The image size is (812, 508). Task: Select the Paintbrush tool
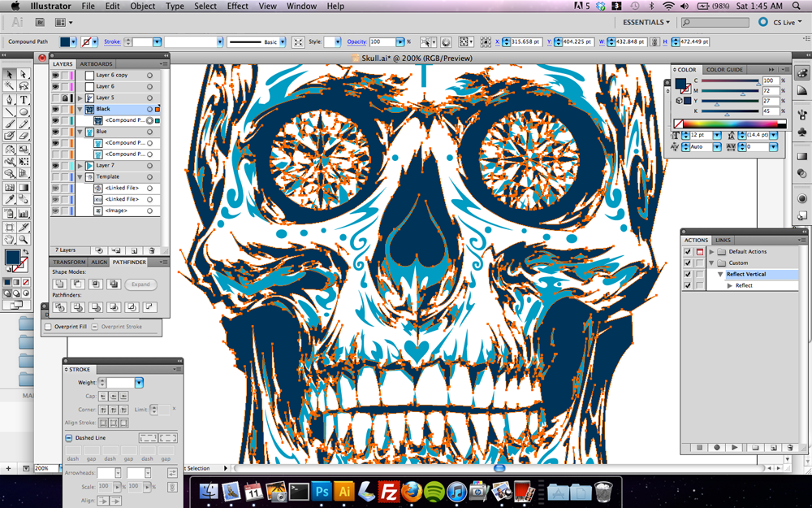[9, 124]
